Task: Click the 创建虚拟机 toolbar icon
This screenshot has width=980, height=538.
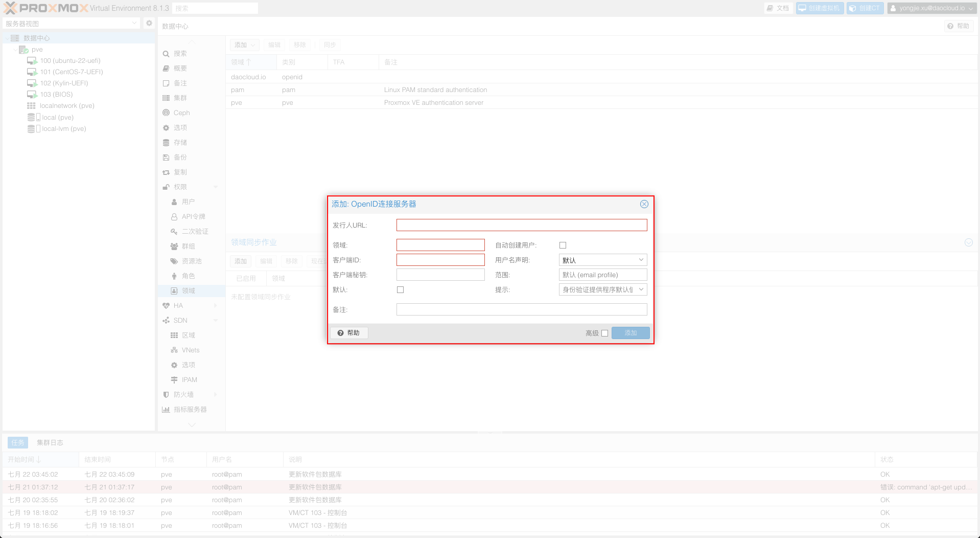Action: point(819,8)
